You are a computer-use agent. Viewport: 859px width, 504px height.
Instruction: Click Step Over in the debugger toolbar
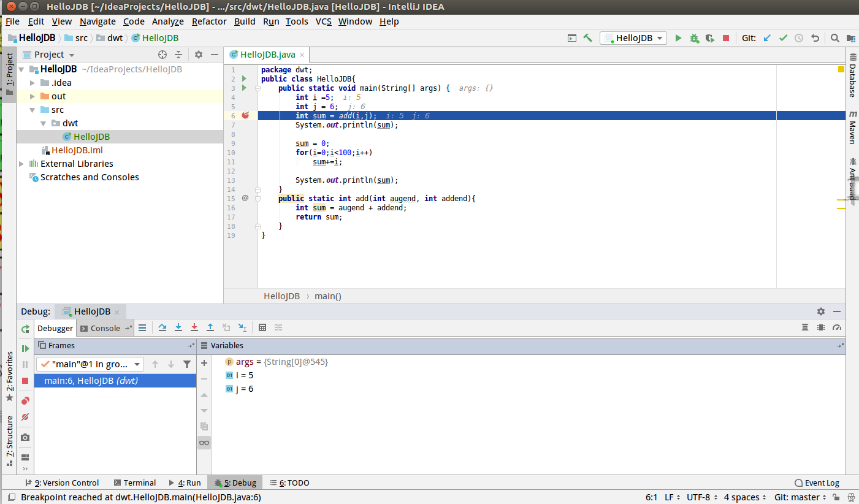click(162, 328)
